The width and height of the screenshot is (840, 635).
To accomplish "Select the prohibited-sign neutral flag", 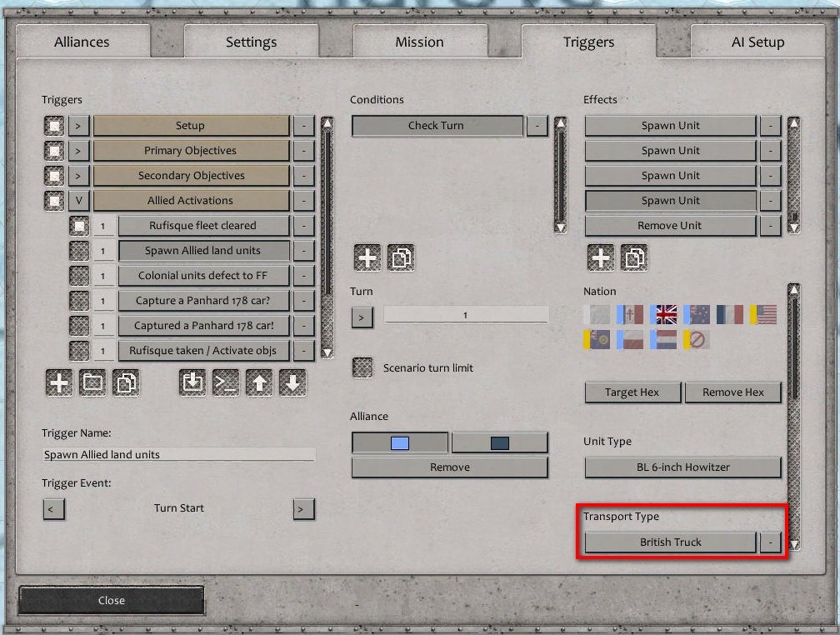I will (x=697, y=339).
